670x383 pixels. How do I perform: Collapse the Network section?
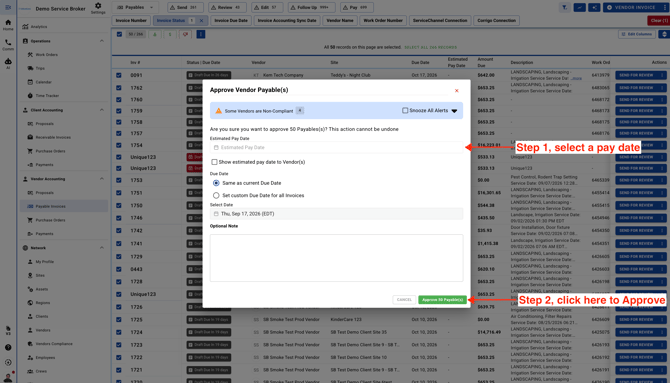[102, 247]
